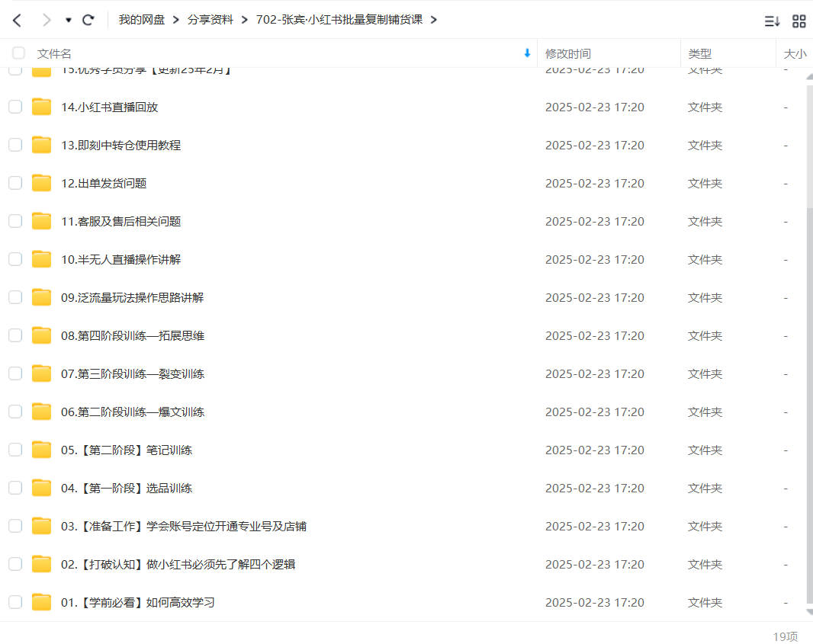This screenshot has height=644, width=813.
Task: Check the box for 12.出单发货问题
Action: [x=15, y=183]
